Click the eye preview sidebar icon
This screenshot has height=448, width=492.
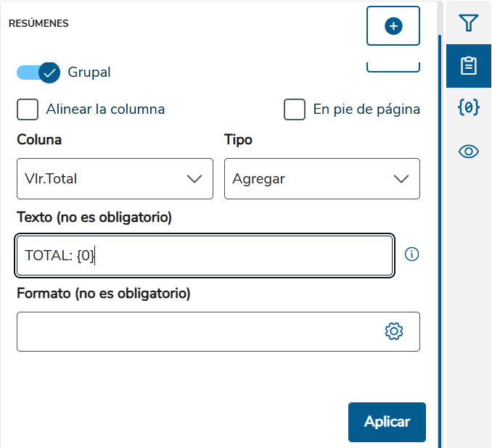[x=469, y=152]
